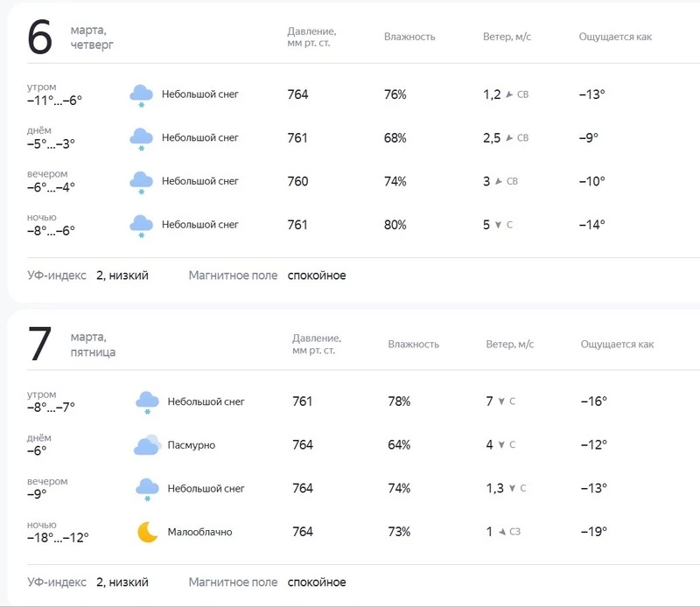This screenshot has width=700, height=607.
Task: Click March 6 "УФ-индекс" label
Action: (x=57, y=276)
